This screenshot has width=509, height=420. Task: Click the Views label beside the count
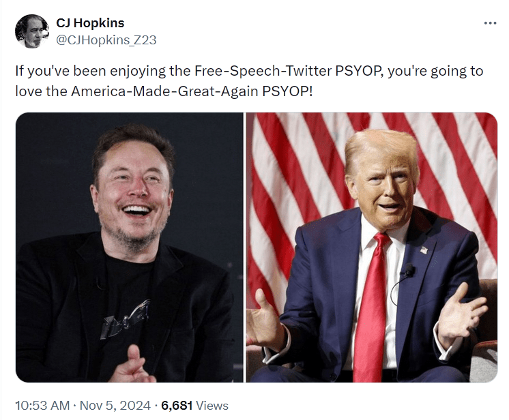click(213, 406)
